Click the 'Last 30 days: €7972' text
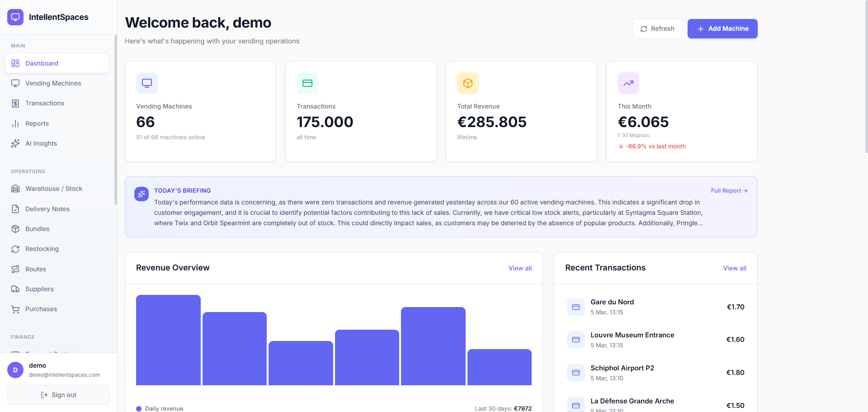868x412 pixels. [x=503, y=409]
